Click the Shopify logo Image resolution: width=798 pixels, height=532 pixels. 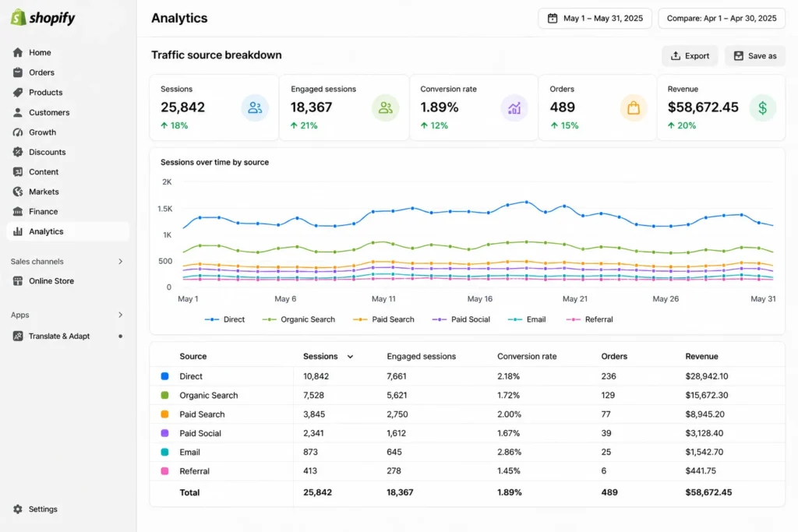point(43,18)
